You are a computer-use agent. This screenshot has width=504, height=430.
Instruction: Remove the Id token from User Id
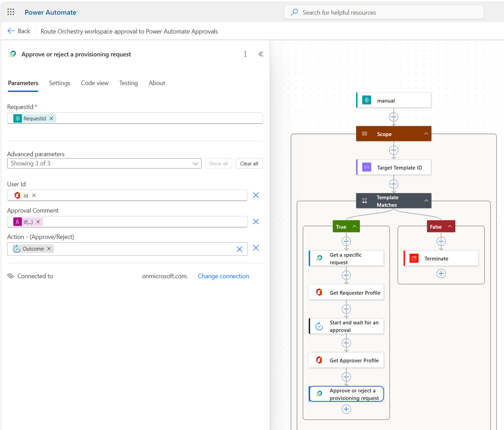coord(34,196)
